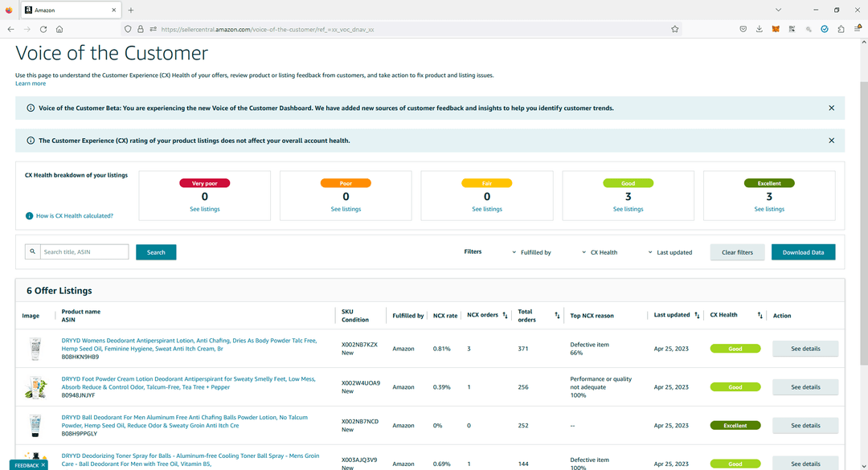Click the Excellent CX Health badge in Ball Deodorant row
868x470 pixels.
pyautogui.click(x=735, y=426)
